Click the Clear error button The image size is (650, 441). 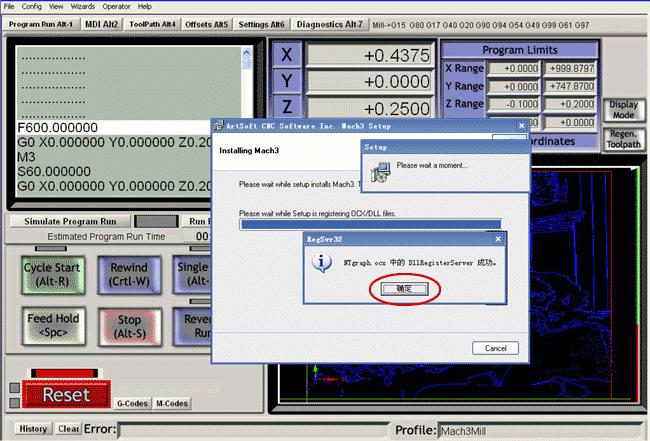tap(68, 429)
